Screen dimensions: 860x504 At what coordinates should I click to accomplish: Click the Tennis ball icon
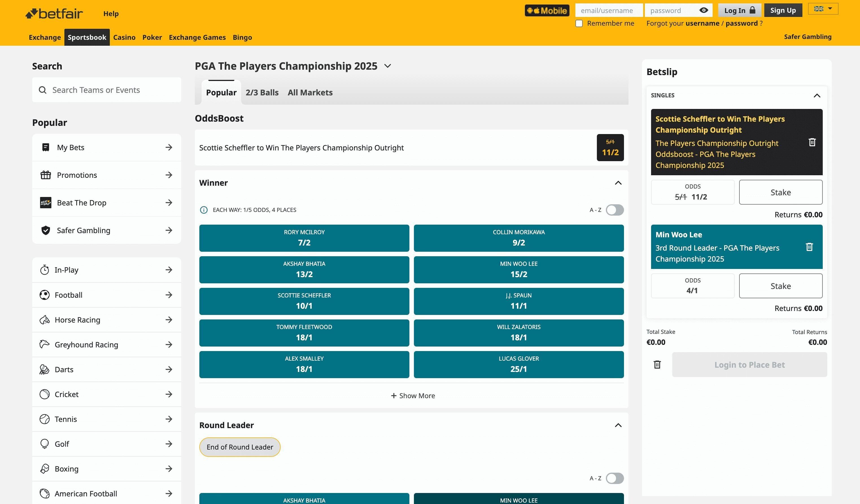(44, 419)
